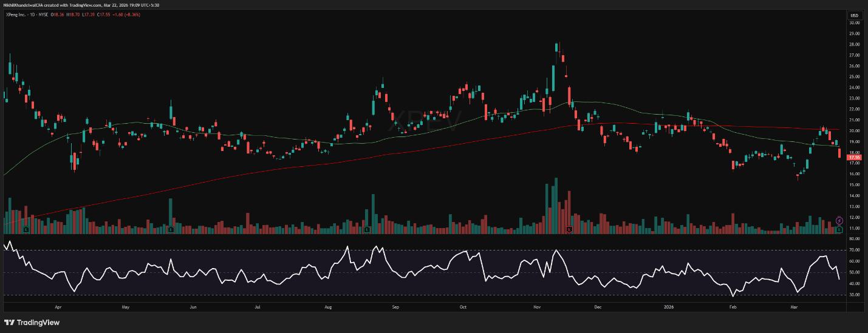Open the USD currency selector
The image size is (868, 333).
coord(854,15)
